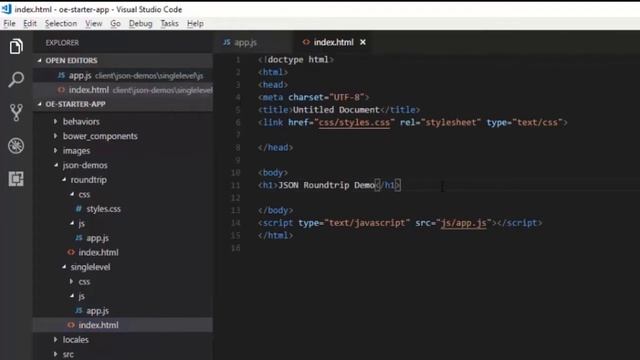This screenshot has width=640, height=360.
Task: Click JS icon on app.js editor tab
Action: (227, 42)
